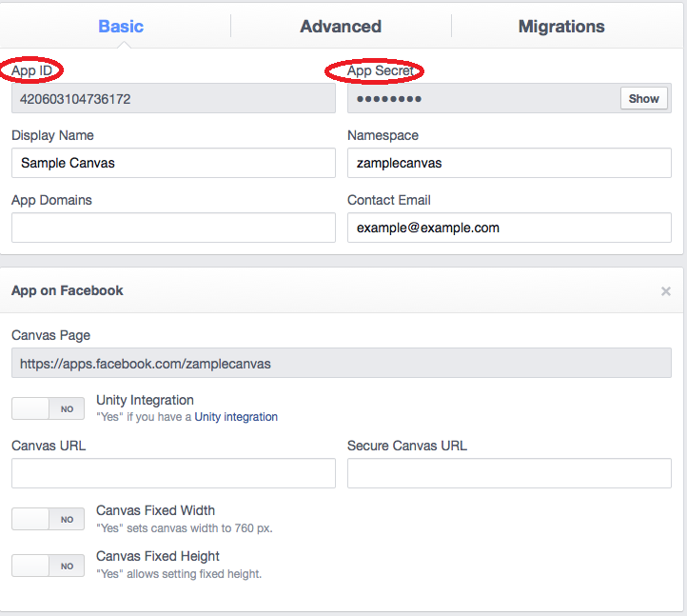The image size is (687, 616).
Task: Click the App ID value field
Action: (173, 99)
